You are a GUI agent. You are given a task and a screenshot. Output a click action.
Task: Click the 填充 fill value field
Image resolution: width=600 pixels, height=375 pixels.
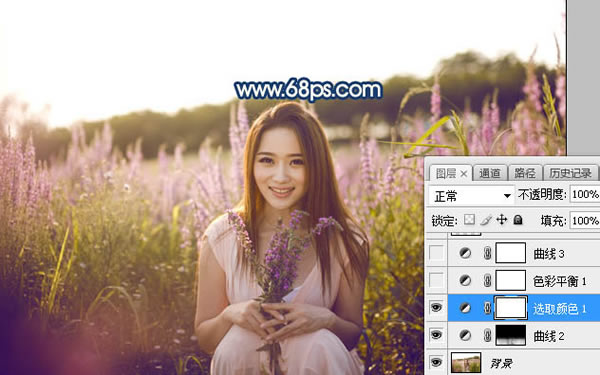click(585, 220)
